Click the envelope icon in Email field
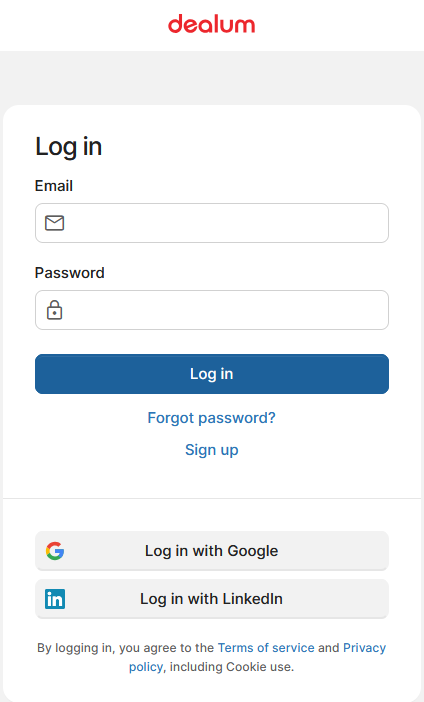 [x=55, y=223]
